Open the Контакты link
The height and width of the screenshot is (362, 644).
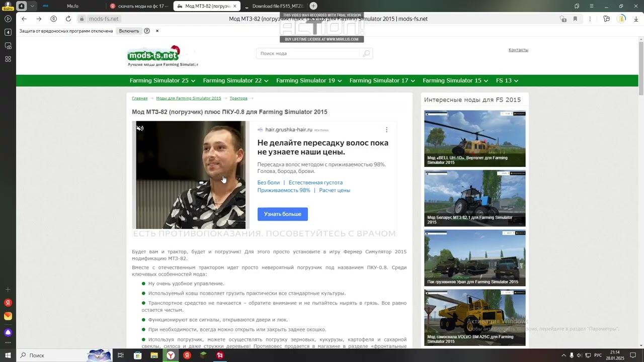click(x=518, y=50)
